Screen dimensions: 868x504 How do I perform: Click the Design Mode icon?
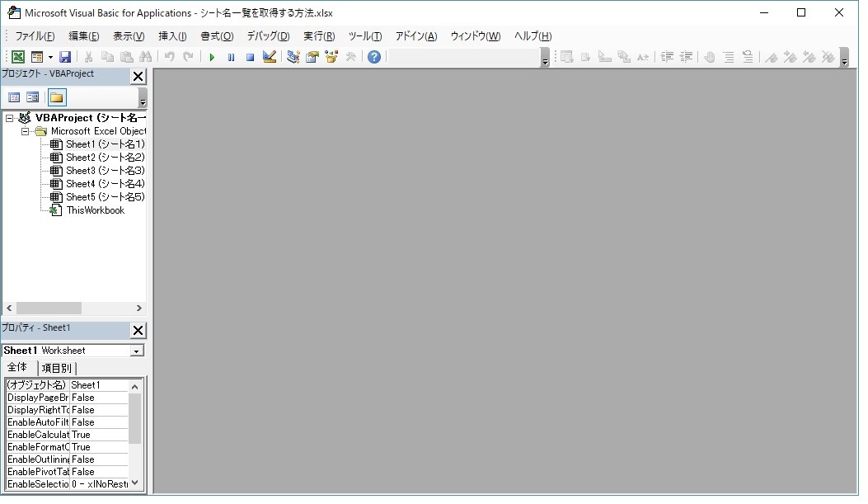click(270, 57)
